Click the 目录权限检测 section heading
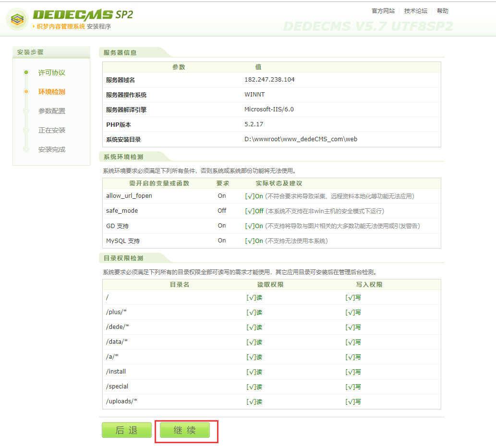 (123, 258)
